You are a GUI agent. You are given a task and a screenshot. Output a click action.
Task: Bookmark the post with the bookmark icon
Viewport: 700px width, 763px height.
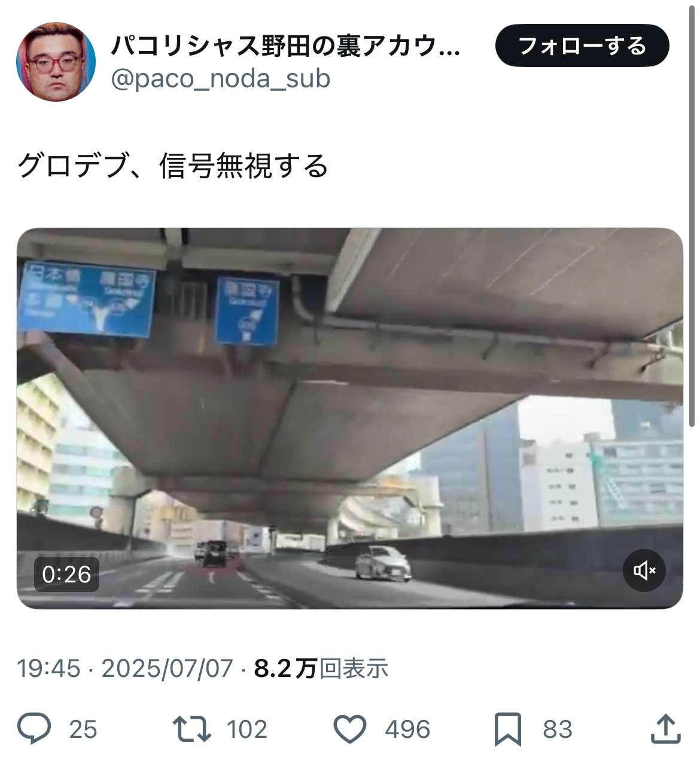click(x=508, y=730)
